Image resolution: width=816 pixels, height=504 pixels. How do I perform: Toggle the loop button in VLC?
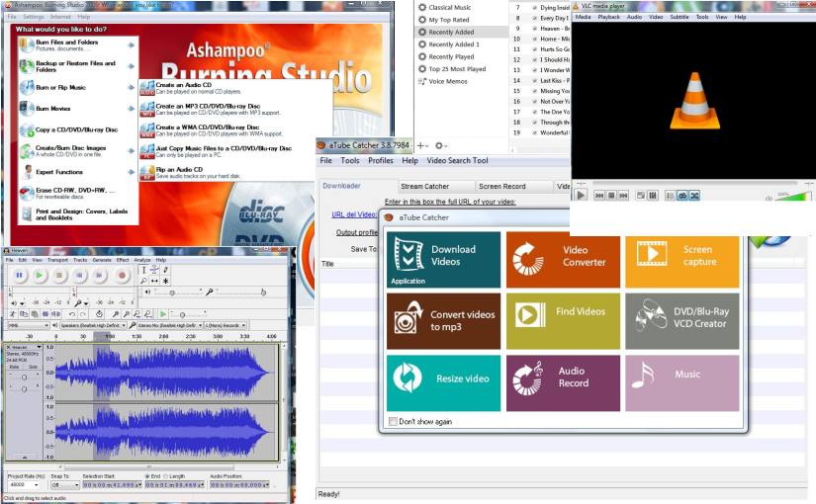pos(682,196)
